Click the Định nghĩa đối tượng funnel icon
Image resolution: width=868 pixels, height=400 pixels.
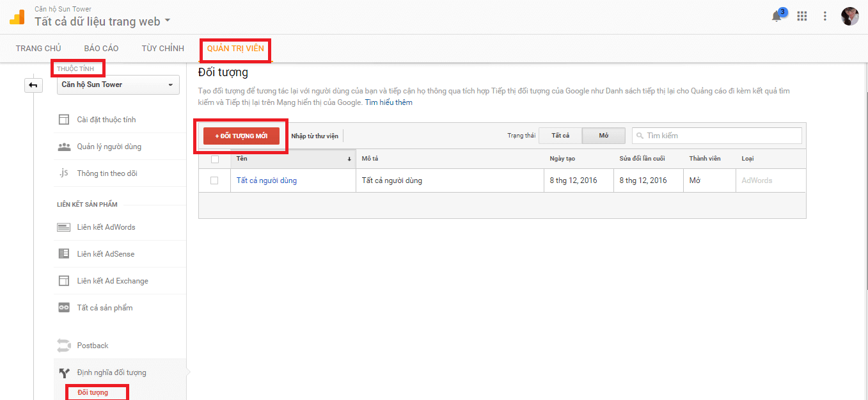(x=64, y=372)
